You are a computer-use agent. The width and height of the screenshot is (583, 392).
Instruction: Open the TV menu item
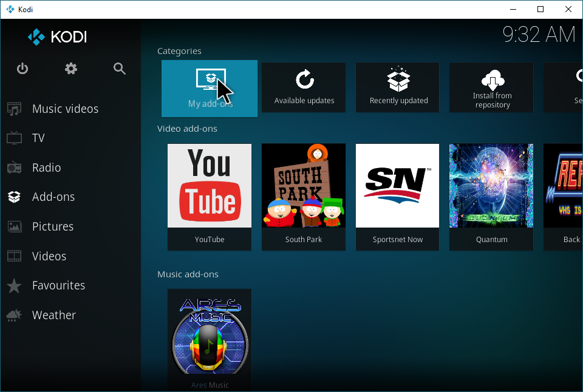(38, 138)
